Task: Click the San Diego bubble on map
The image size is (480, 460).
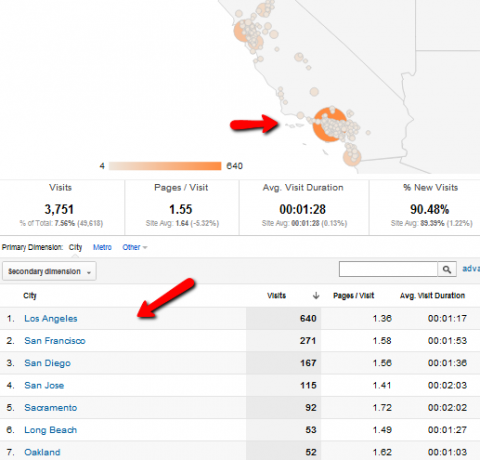Action: 352,157
